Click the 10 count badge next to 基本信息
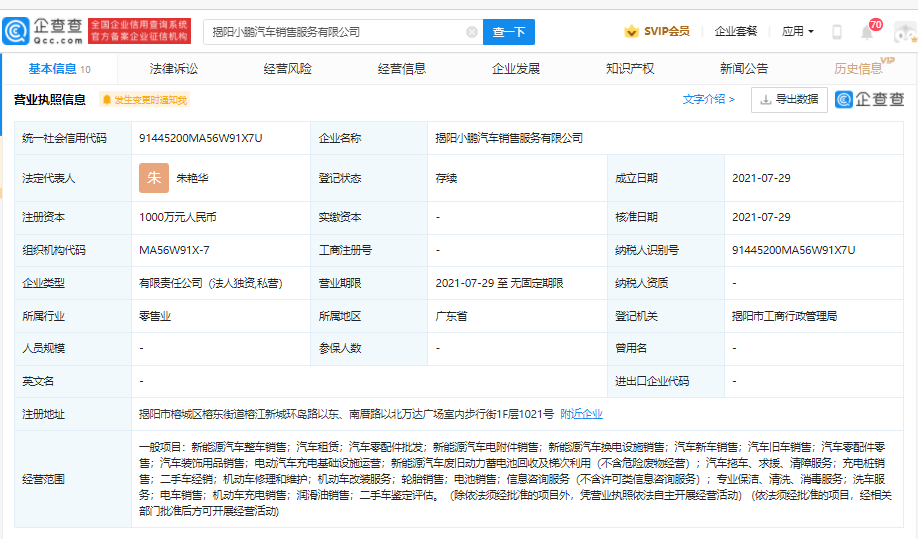Viewport: 918px width, 539px height. click(x=85, y=70)
